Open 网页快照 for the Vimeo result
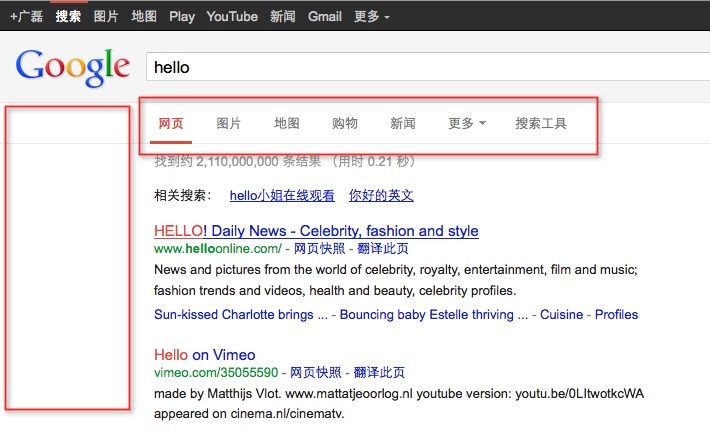The width and height of the screenshot is (710, 435). [x=316, y=373]
